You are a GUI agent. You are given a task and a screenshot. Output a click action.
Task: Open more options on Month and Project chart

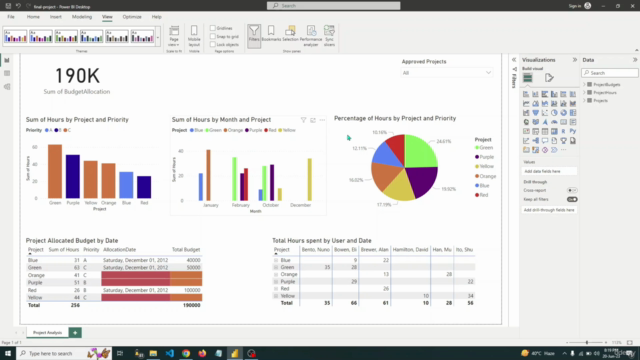pyautogui.click(x=322, y=120)
